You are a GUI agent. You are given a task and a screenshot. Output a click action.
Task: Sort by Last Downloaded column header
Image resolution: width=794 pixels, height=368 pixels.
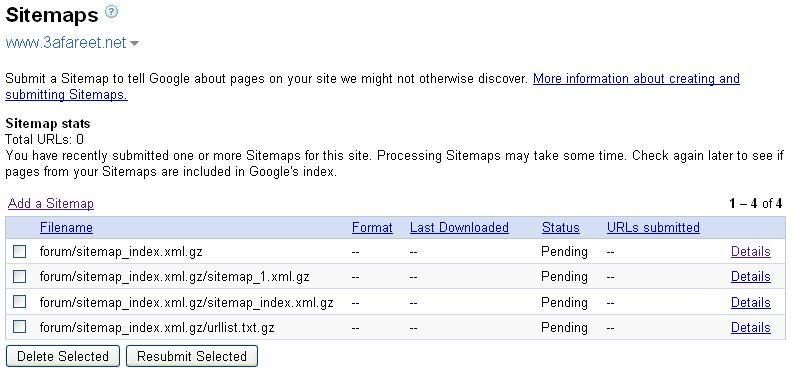coord(459,228)
